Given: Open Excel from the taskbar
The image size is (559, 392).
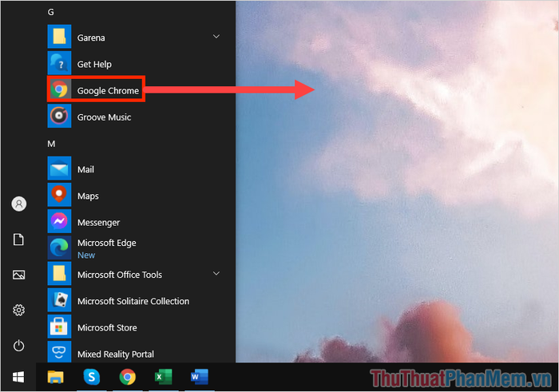Looking at the screenshot, I should point(164,377).
